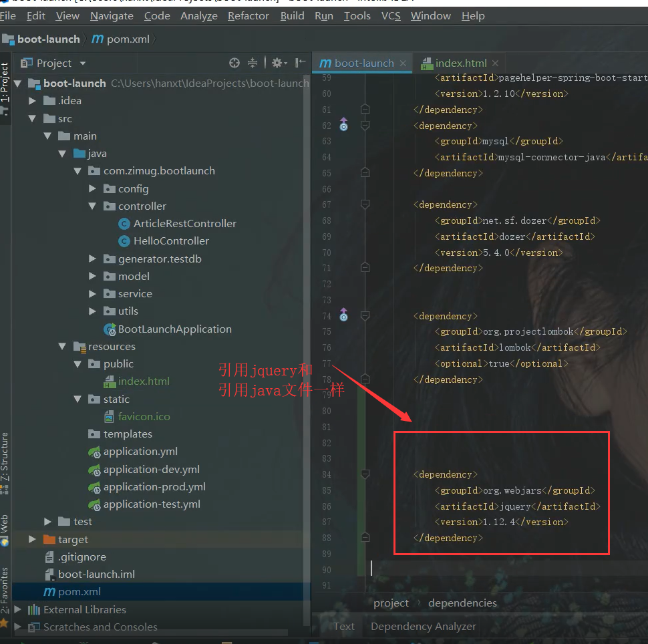648x644 pixels.
Task: Open the Build menu
Action: pyautogui.click(x=292, y=16)
